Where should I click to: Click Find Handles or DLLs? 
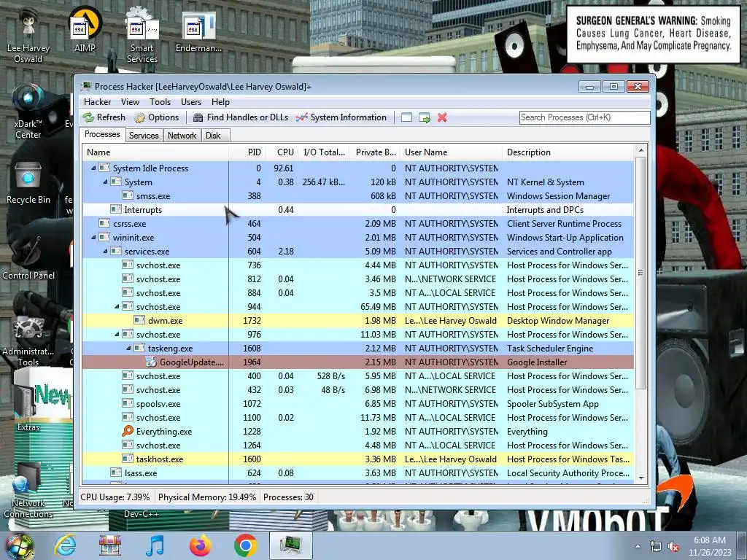(x=241, y=117)
